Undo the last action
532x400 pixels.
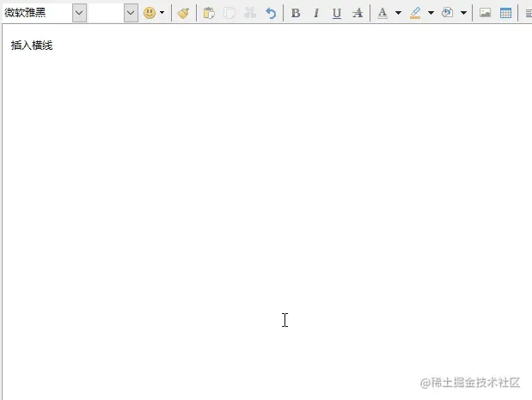[271, 13]
